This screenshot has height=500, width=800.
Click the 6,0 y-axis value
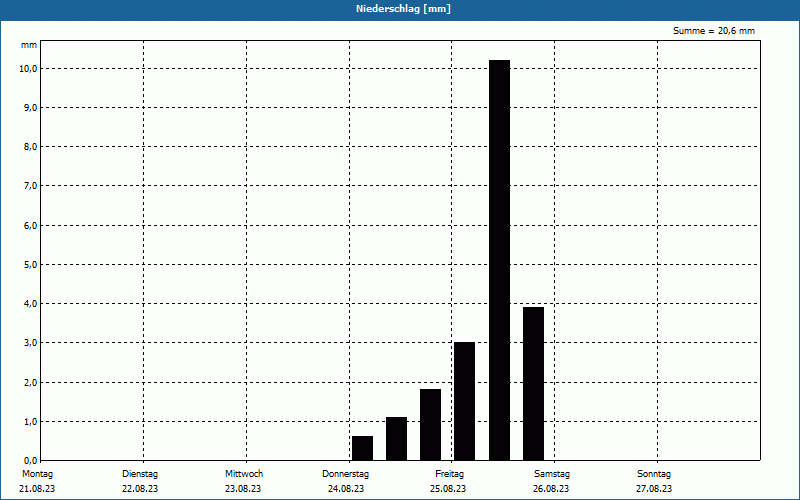click(30, 226)
